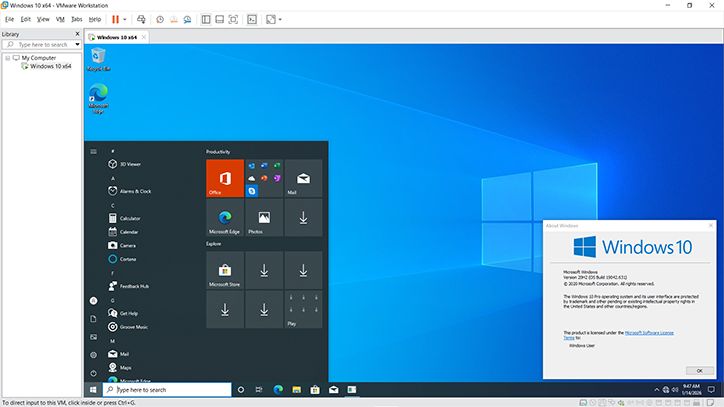724x407 pixels.
Task: Close the About Windows dialog
Action: (x=711, y=225)
